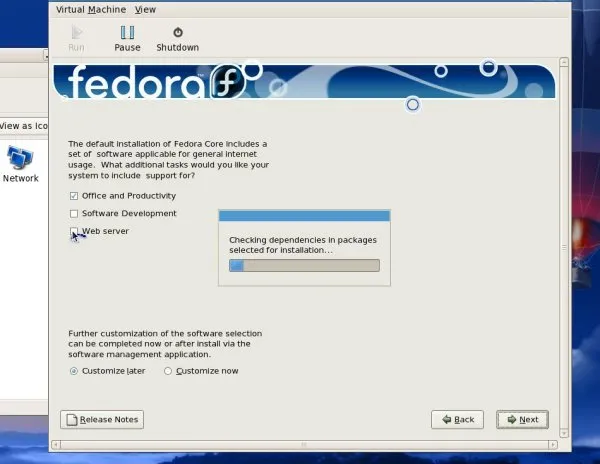Go Back to the previous installer step
The height and width of the screenshot is (464, 600).
click(x=457, y=420)
